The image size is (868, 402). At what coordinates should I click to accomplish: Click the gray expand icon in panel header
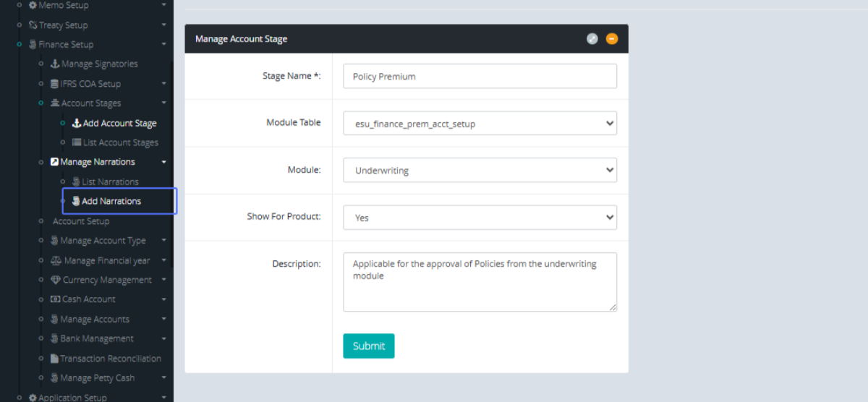click(x=592, y=39)
